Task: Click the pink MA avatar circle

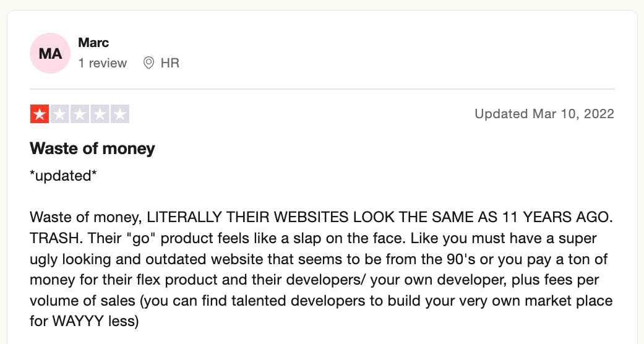Action: [50, 53]
